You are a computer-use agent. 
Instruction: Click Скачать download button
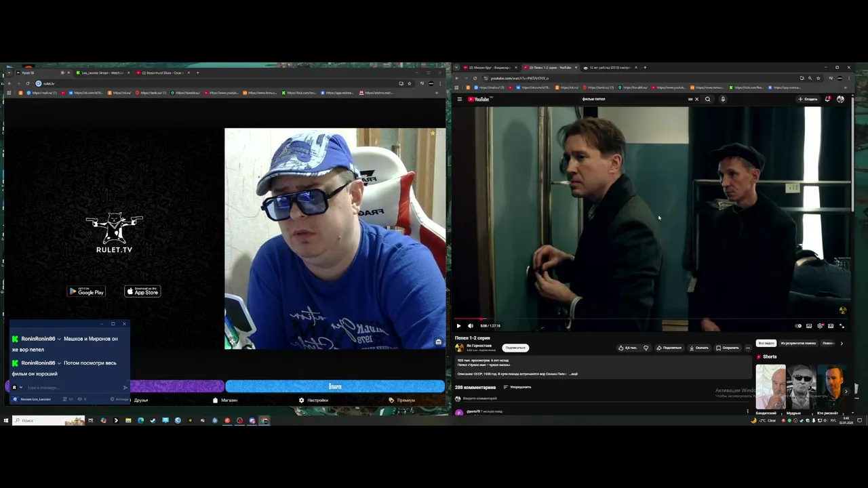click(x=698, y=348)
